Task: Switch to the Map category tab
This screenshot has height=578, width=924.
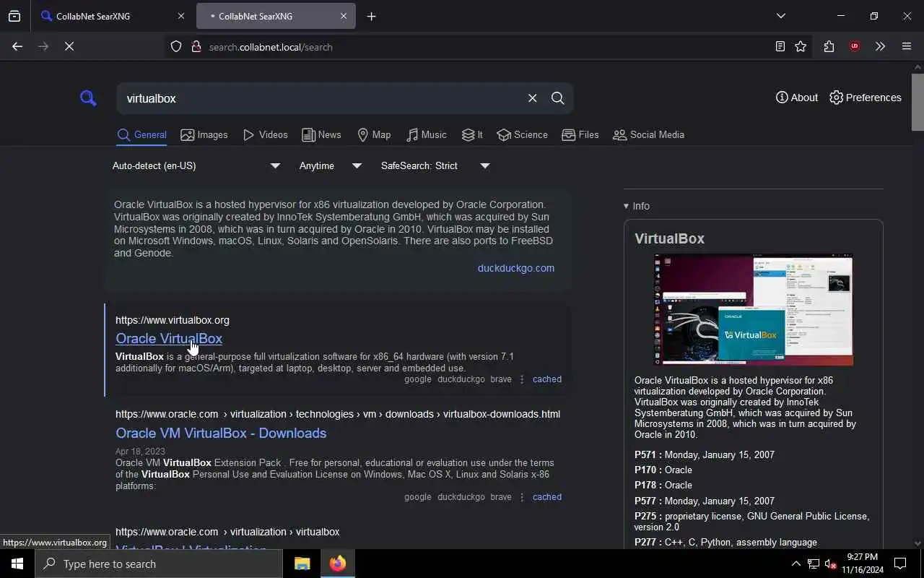Action: point(374,135)
